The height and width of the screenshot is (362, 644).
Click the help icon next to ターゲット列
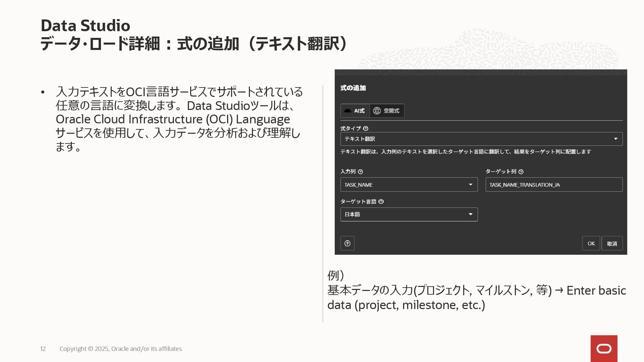pyautogui.click(x=521, y=172)
